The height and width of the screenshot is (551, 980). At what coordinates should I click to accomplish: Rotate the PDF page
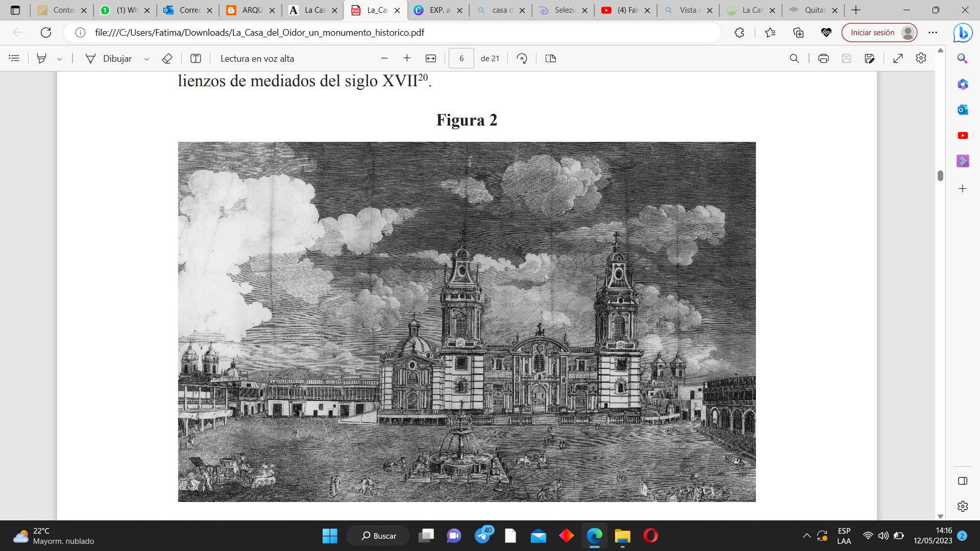[x=522, y=59]
